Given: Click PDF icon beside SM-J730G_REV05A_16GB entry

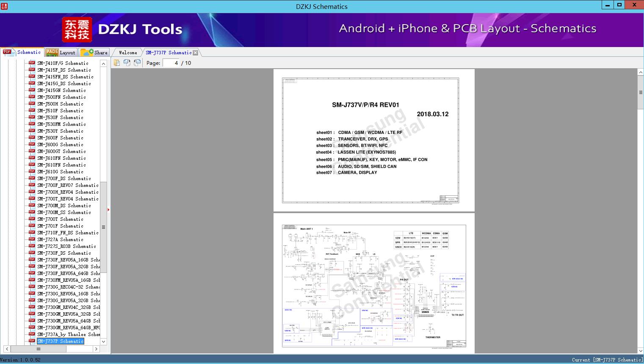Looking at the screenshot, I should click(x=32, y=293).
